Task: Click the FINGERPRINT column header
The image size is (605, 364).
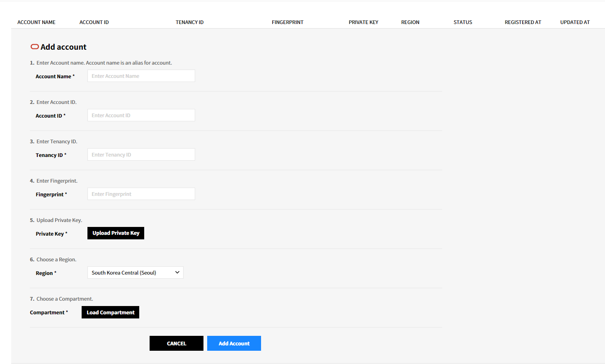Action: (x=288, y=22)
